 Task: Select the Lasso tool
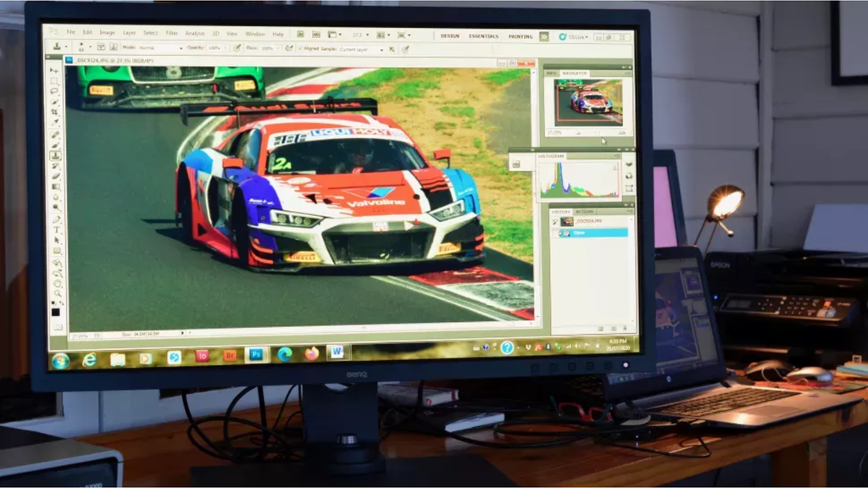click(x=56, y=88)
